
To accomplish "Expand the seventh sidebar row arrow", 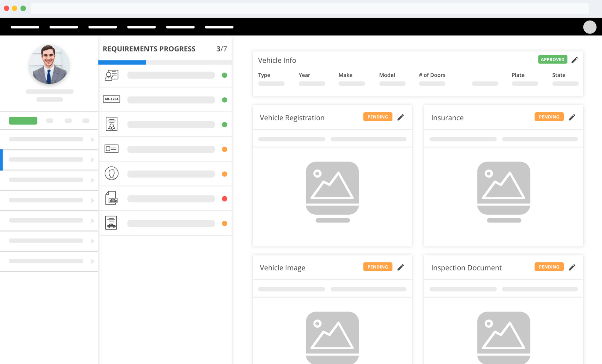I will (93, 261).
